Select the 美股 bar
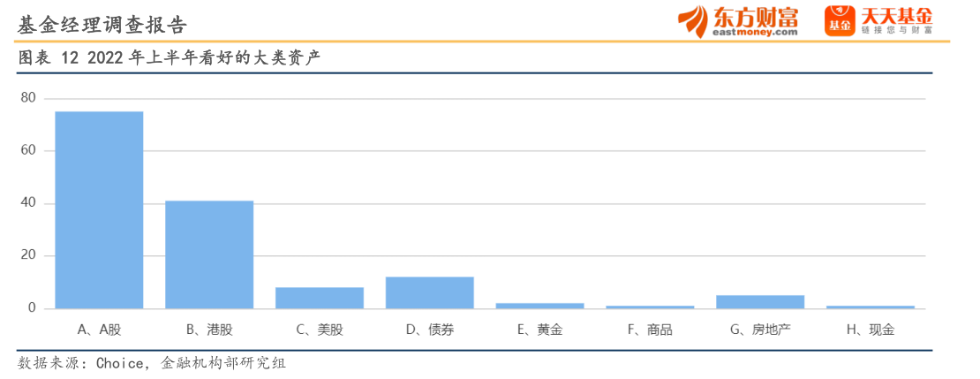The image size is (980, 379). tap(320, 298)
